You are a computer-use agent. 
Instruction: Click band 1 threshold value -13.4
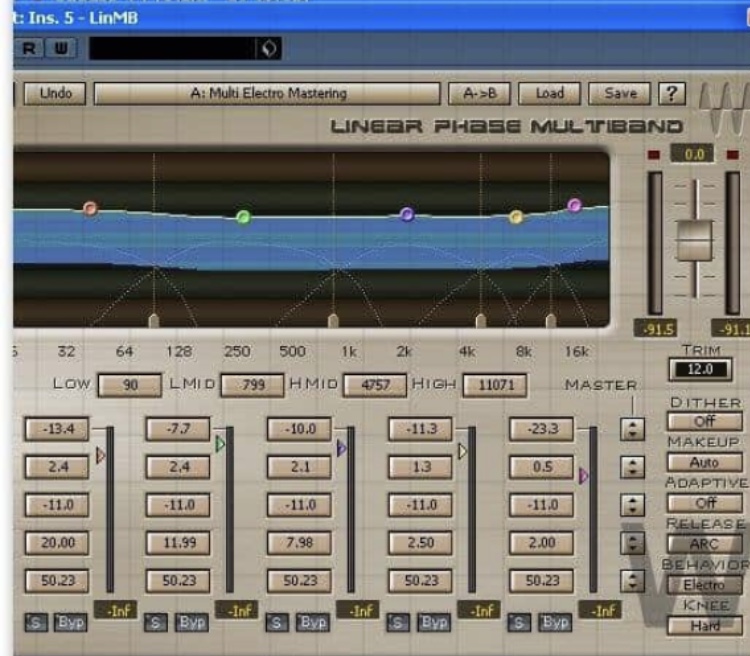[57, 429]
